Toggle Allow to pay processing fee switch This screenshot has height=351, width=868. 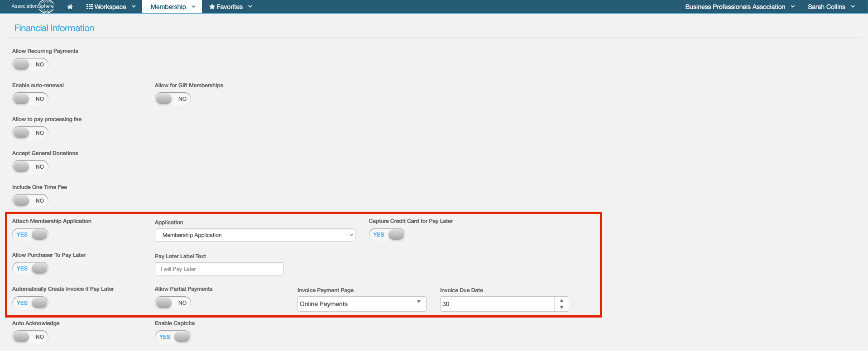(30, 133)
